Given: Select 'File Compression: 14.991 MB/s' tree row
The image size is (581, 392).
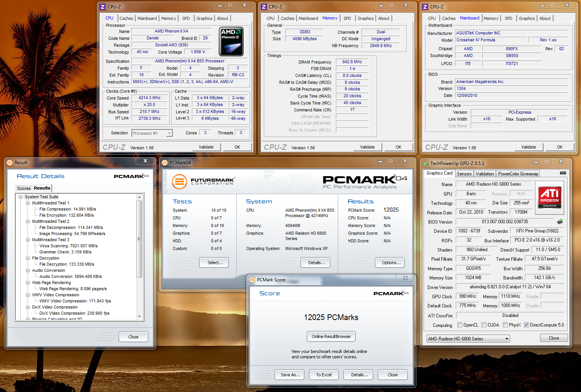Looking at the screenshot, I should [x=68, y=209].
